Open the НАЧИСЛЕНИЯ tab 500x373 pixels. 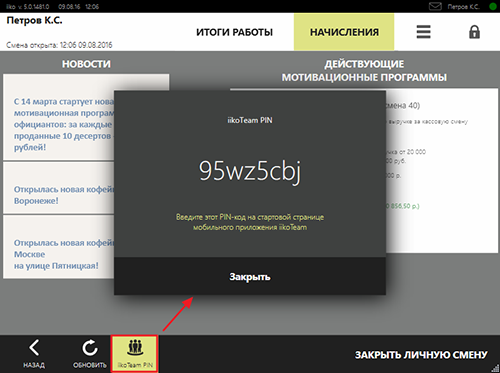click(344, 32)
